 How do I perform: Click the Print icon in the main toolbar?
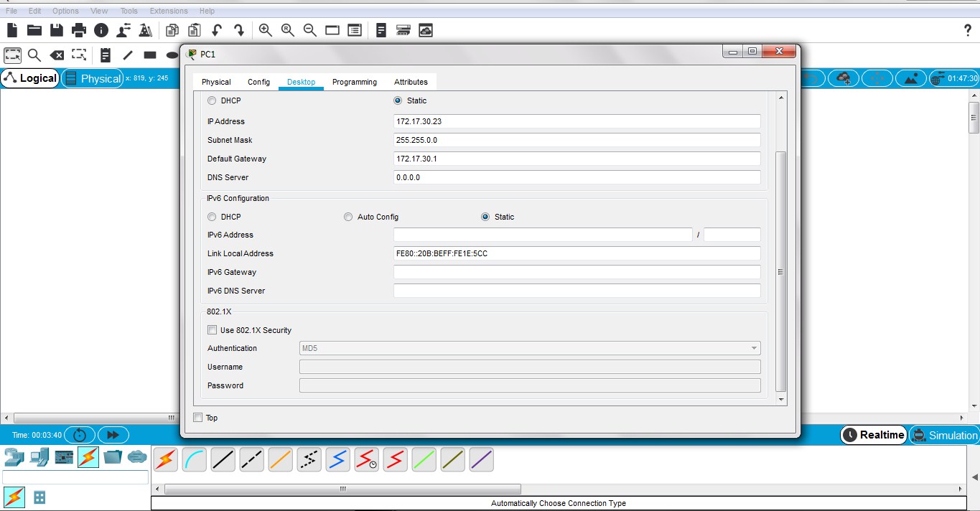pos(79,30)
